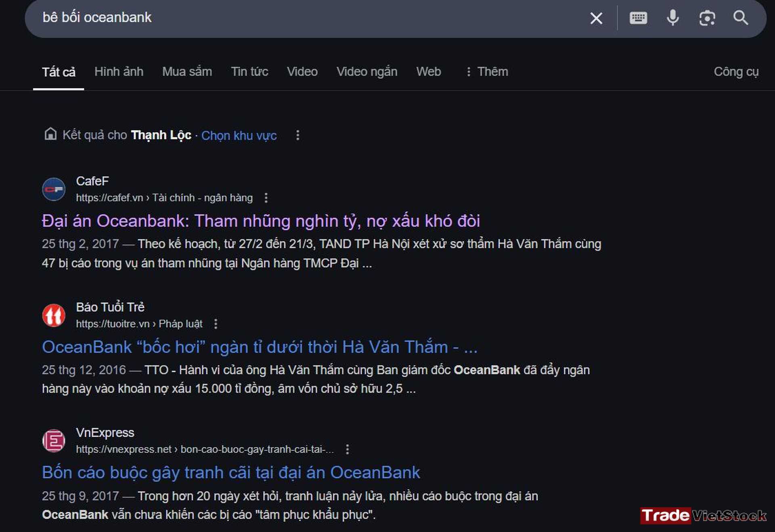Open the 'Mua sắm' tab

pos(187,72)
